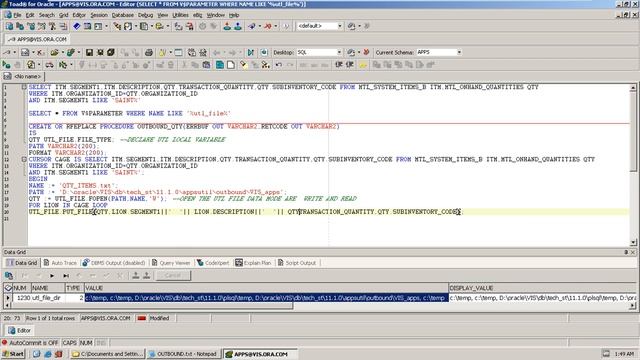This screenshot has width=640, height=360.
Task: Switch to OUTBOUND.txt - Notepad in taskbar
Action: point(184,354)
